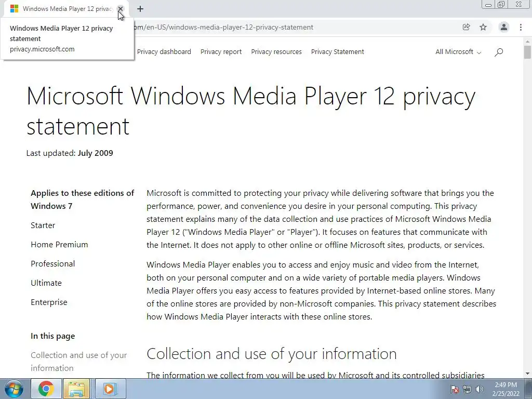Open the Chrome profile avatar menu
This screenshot has height=399, width=532.
point(504,27)
